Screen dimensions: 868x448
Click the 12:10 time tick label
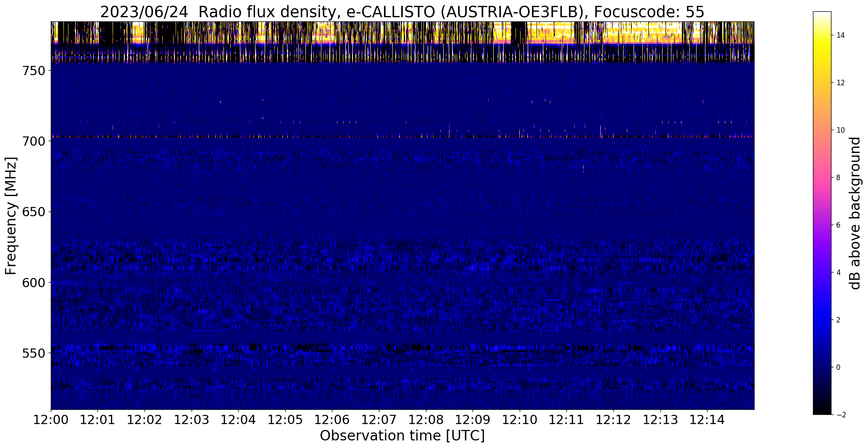click(x=520, y=419)
